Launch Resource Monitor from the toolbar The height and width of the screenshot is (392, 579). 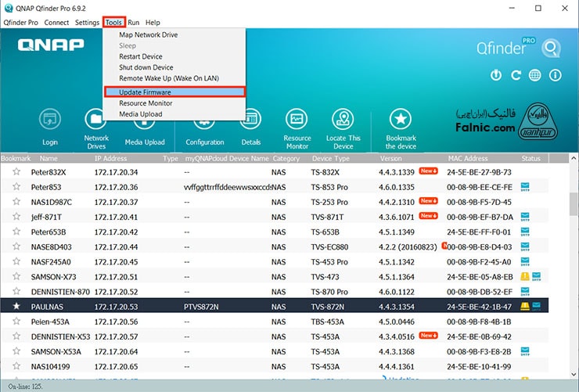coord(297,120)
